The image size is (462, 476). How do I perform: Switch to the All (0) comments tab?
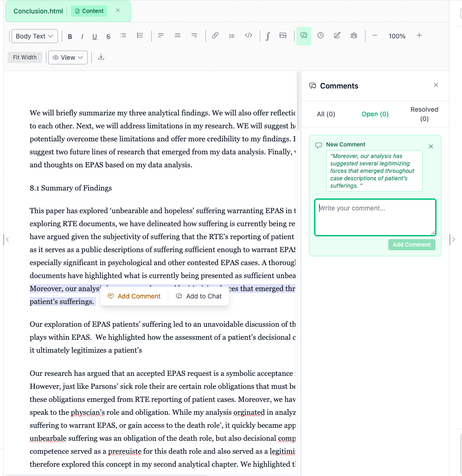pyautogui.click(x=326, y=114)
